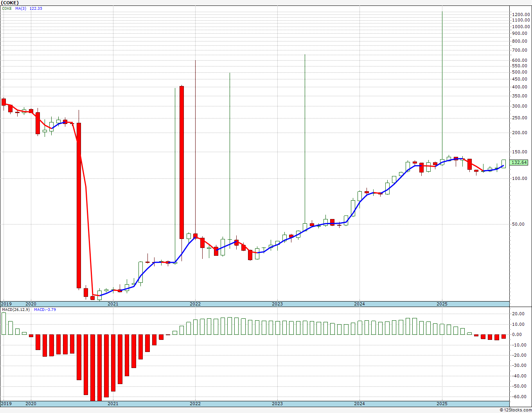
Task: Click the -30.00 MACD axis label
Action: click(519, 365)
